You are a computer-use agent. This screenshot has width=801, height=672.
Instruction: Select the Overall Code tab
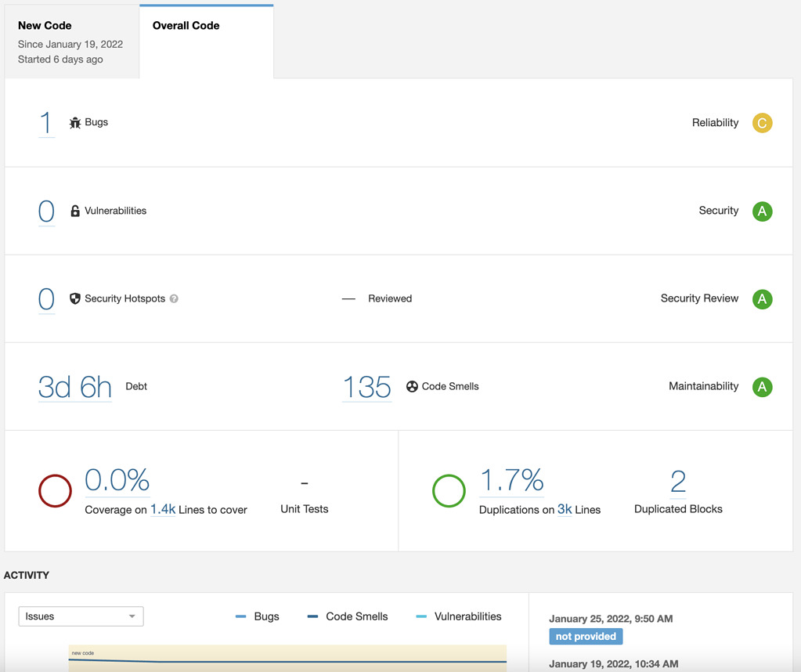tap(206, 26)
